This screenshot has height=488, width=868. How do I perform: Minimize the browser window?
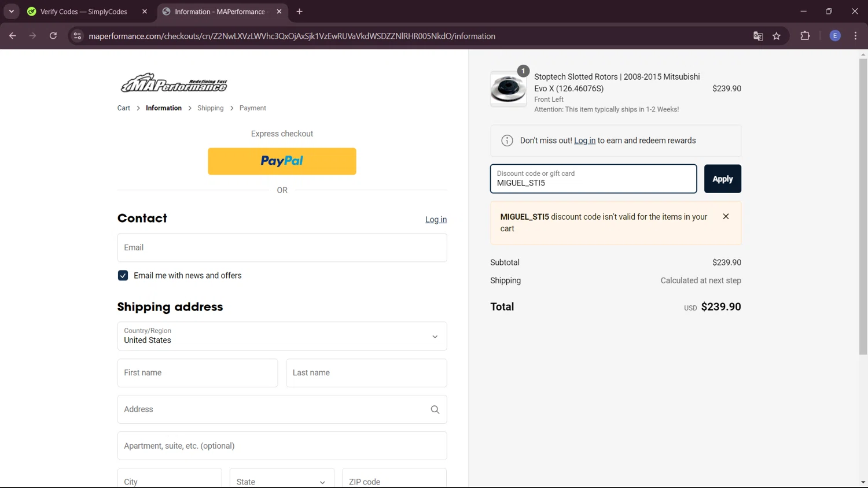click(803, 12)
